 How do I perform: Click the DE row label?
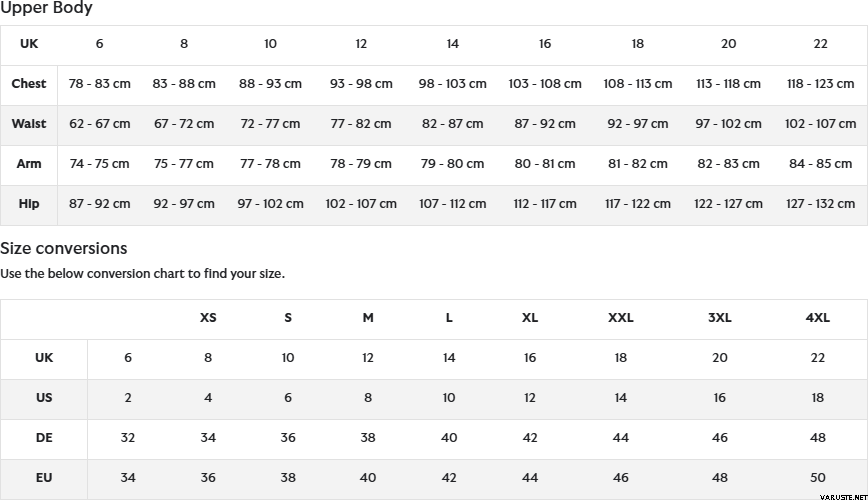pos(44,438)
